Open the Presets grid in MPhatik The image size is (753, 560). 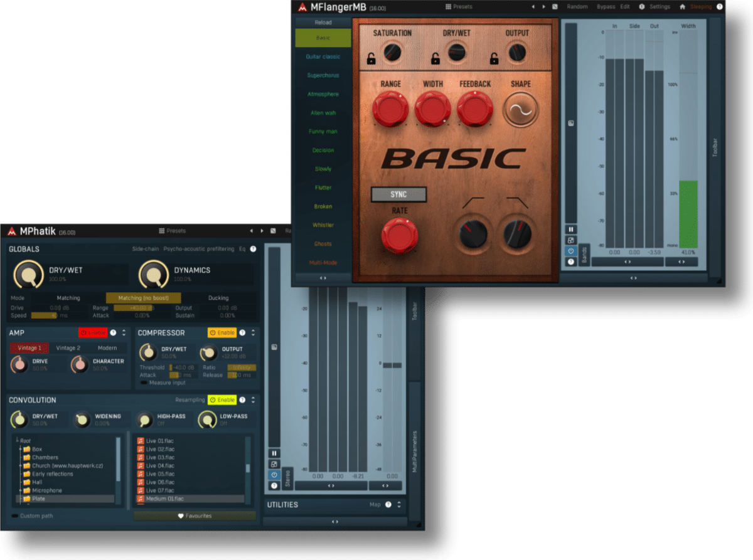tap(172, 231)
